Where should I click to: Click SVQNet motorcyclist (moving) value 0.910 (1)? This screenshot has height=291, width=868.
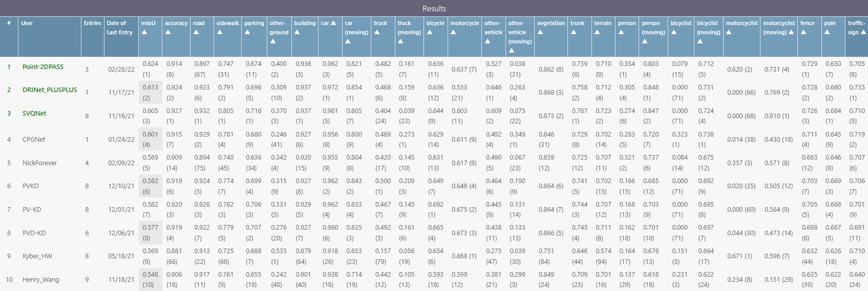(x=777, y=116)
